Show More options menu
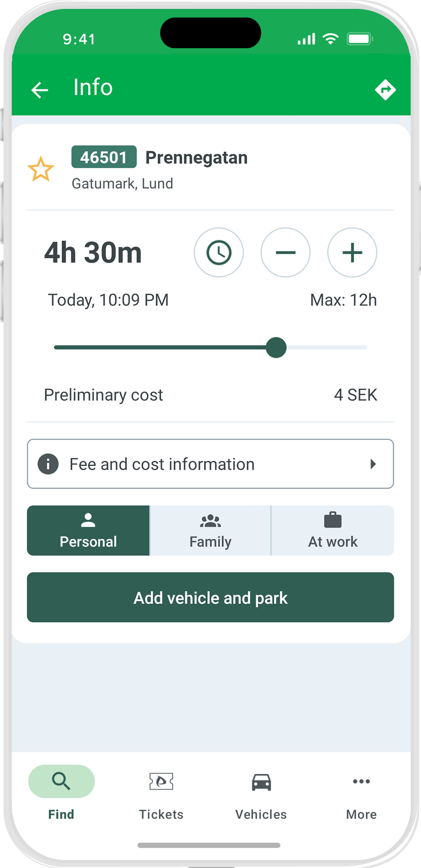The image size is (421, 868). click(x=361, y=793)
